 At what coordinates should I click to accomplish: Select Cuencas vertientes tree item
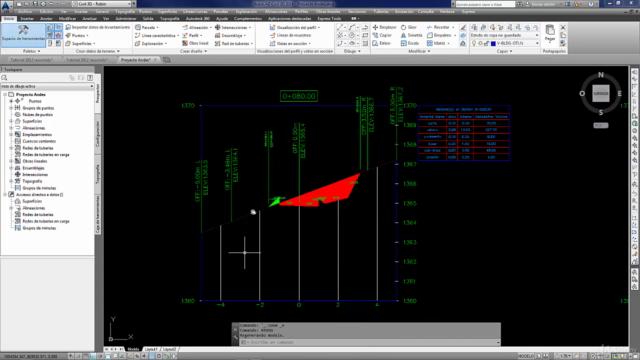point(39,141)
